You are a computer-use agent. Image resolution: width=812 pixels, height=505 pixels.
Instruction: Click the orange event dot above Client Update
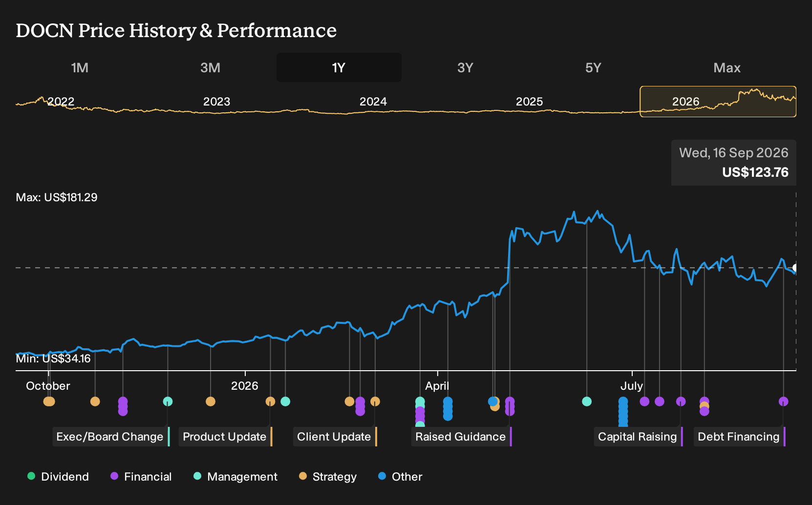(x=375, y=401)
